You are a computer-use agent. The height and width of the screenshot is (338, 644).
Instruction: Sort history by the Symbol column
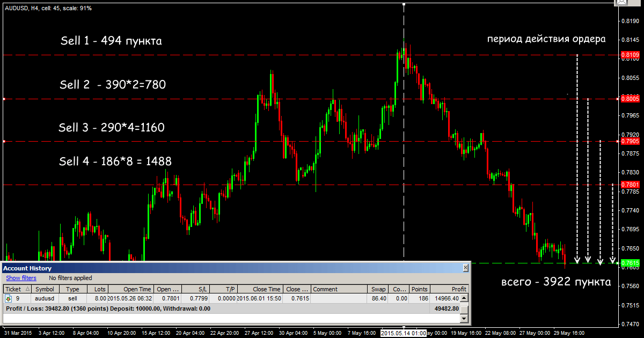point(45,289)
